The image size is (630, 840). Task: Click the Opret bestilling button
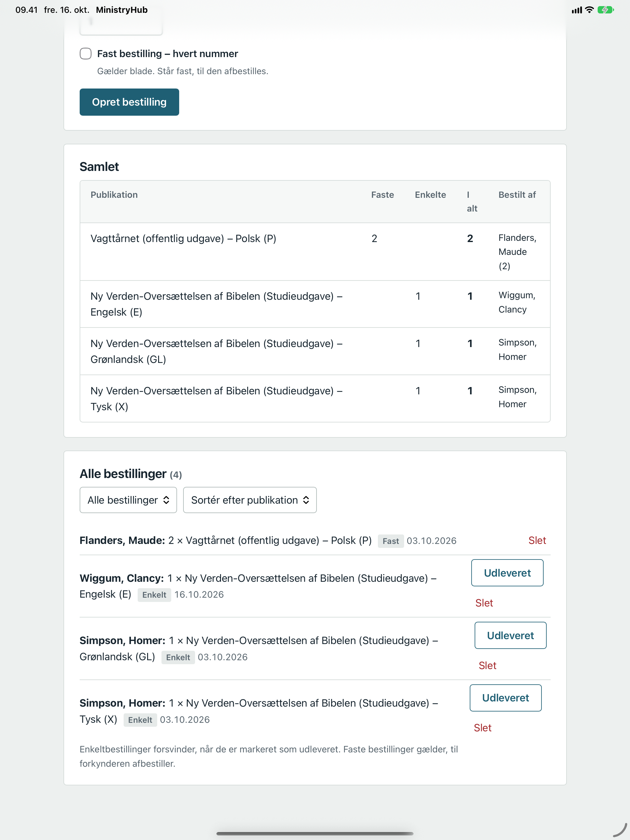[x=129, y=102]
